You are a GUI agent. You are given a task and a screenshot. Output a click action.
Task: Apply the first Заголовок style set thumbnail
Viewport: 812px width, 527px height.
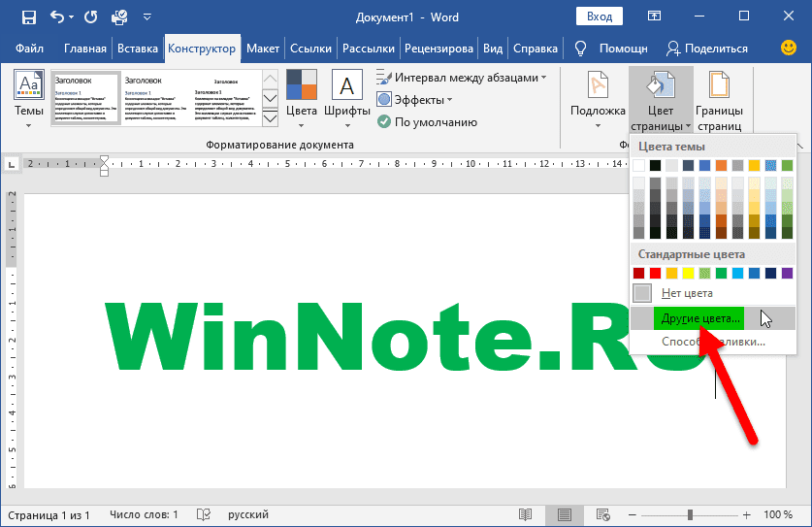(x=86, y=98)
